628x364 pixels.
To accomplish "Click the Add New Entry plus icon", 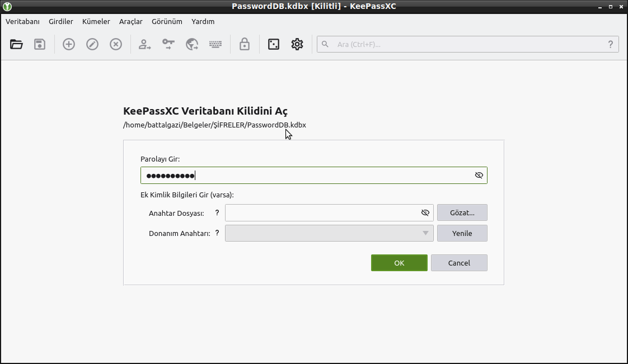I will tap(69, 44).
